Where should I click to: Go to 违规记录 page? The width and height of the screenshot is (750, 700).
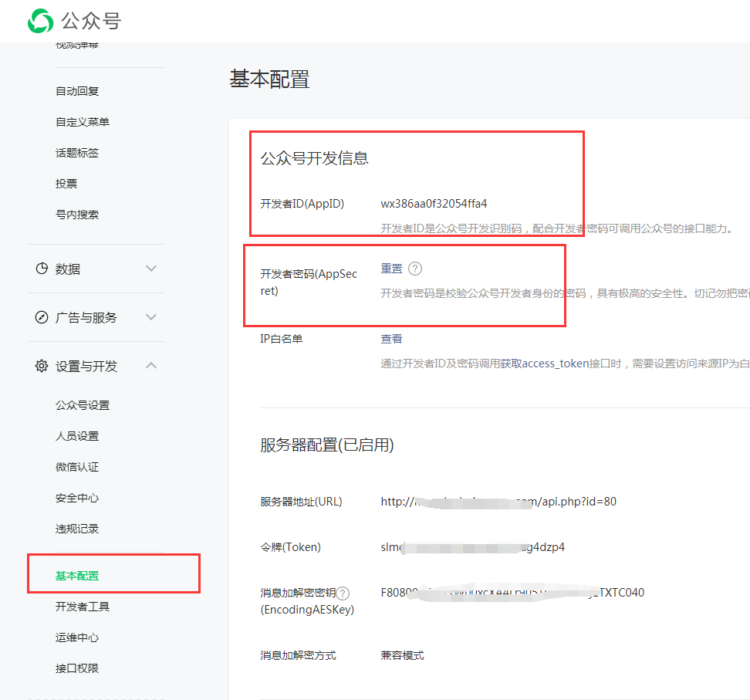pyautogui.click(x=77, y=529)
